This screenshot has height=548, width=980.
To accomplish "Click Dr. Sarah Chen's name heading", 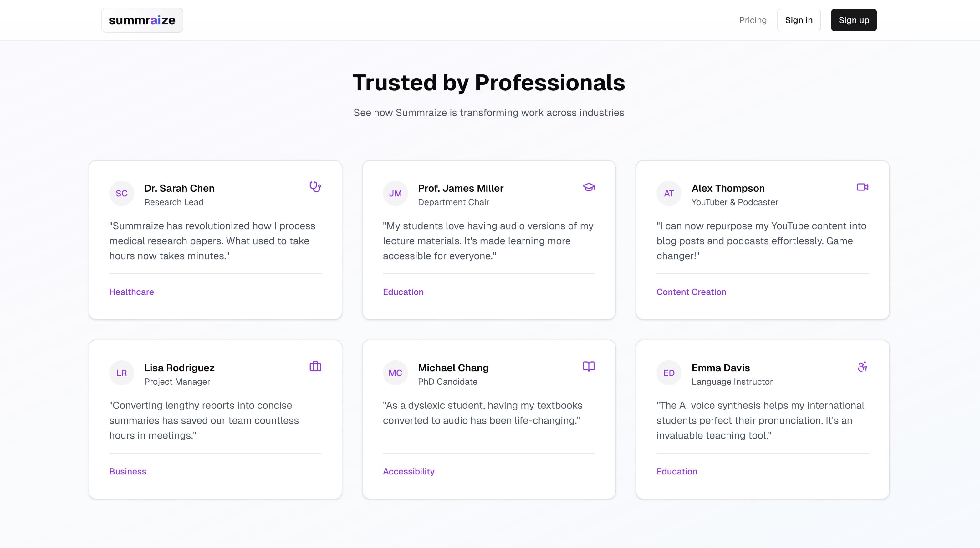I will point(179,188).
